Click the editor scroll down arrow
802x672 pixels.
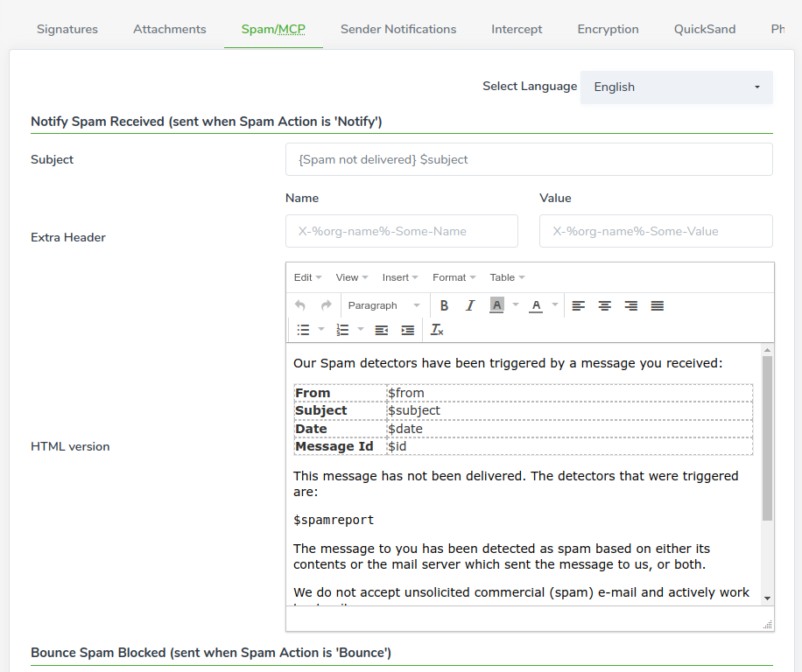(x=767, y=598)
